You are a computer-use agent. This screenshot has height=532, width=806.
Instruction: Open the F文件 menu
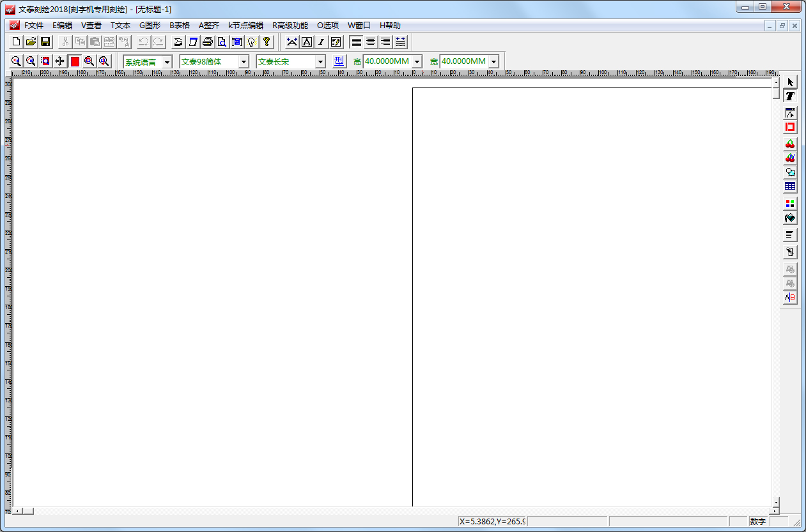34,26
